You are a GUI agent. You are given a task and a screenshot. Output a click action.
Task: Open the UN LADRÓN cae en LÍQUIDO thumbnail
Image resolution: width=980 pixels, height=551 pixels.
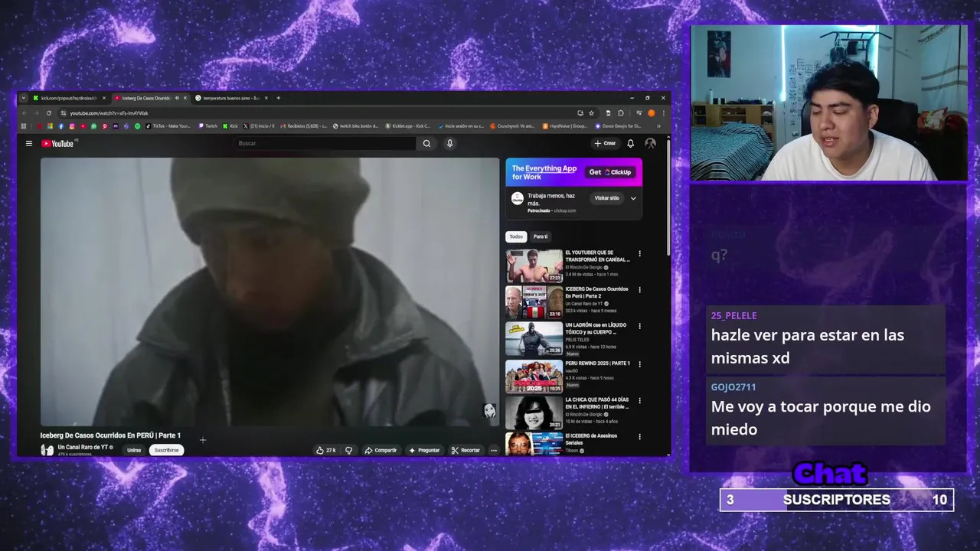534,339
